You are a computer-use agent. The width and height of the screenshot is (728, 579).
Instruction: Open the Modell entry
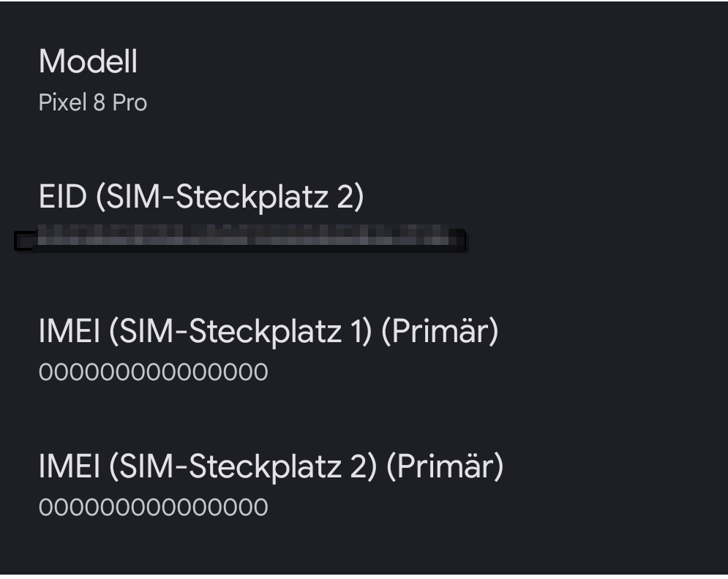(88, 62)
